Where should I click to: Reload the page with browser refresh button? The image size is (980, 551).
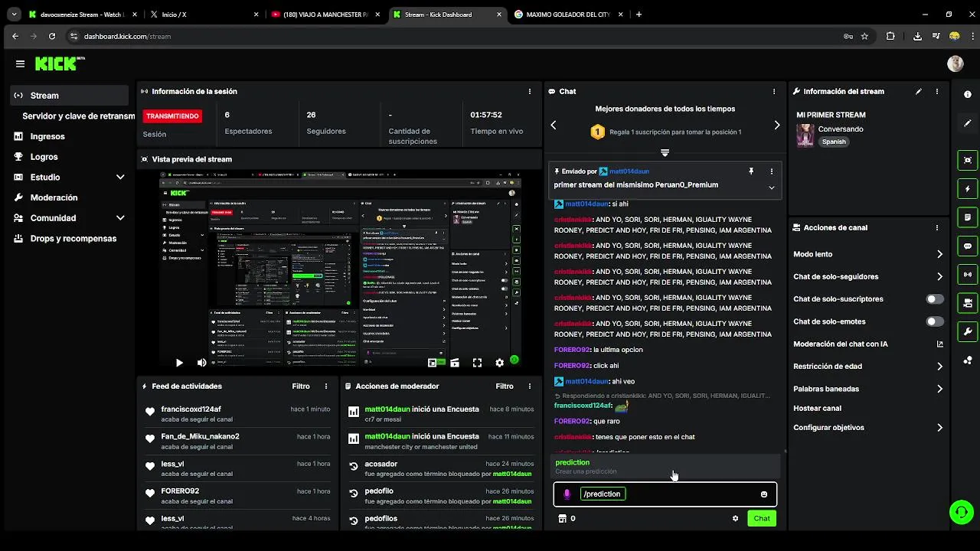point(52,36)
